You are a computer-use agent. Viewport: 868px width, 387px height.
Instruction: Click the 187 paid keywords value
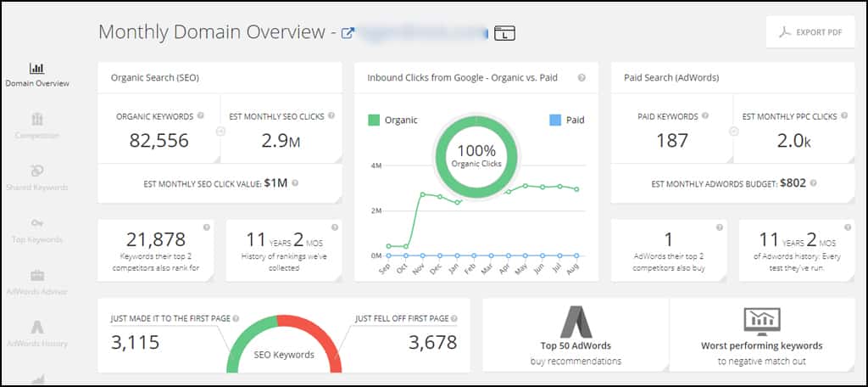[672, 141]
